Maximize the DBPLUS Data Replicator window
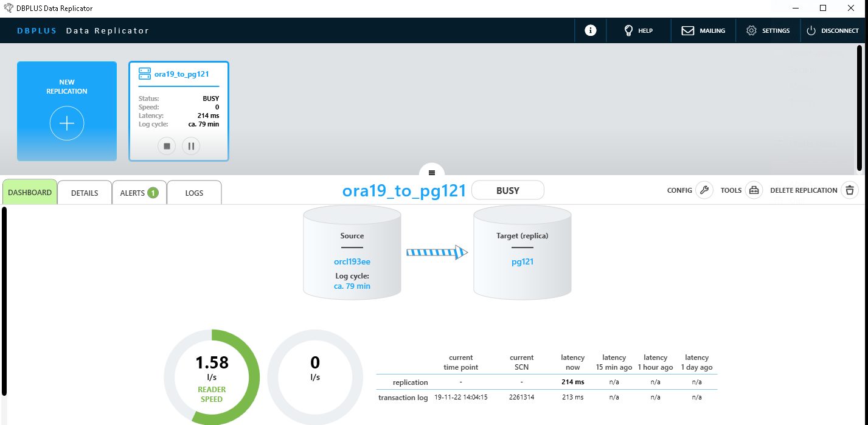Screen dimensions: 868x425 click(x=823, y=8)
